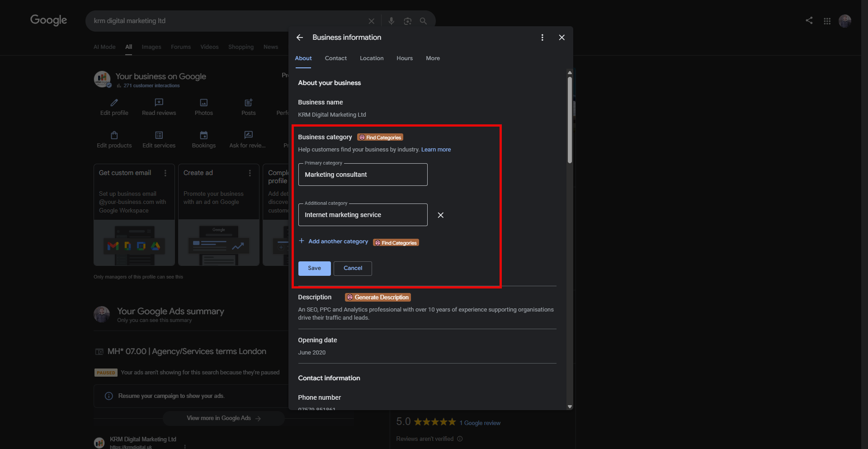Open the Create ad card image
The width and height of the screenshot is (868, 449).
(219, 243)
